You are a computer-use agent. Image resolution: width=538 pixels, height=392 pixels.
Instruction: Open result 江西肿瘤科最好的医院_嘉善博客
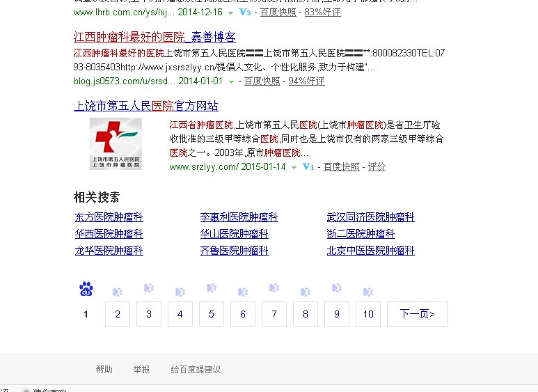point(155,37)
